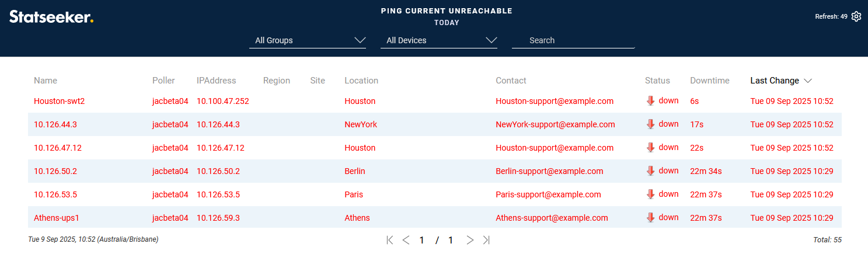
Task: Open the All Groups dropdown
Action: 308,40
